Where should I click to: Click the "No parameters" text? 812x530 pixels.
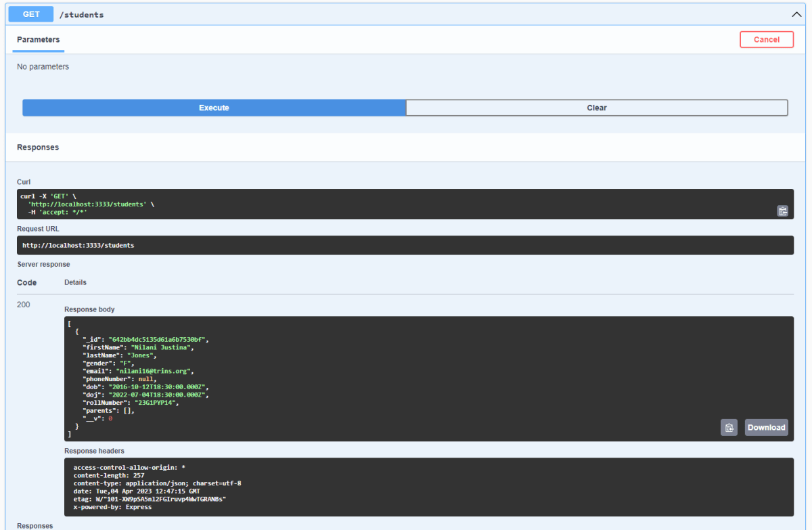(43, 67)
